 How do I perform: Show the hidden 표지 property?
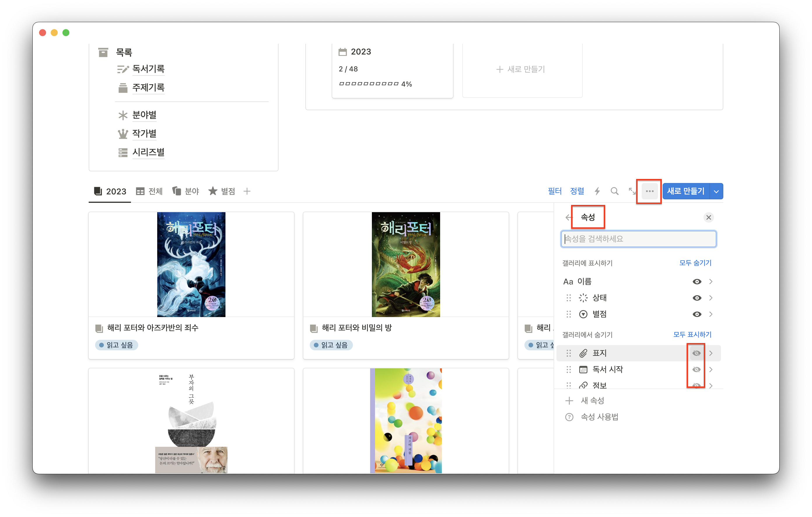pyautogui.click(x=696, y=353)
